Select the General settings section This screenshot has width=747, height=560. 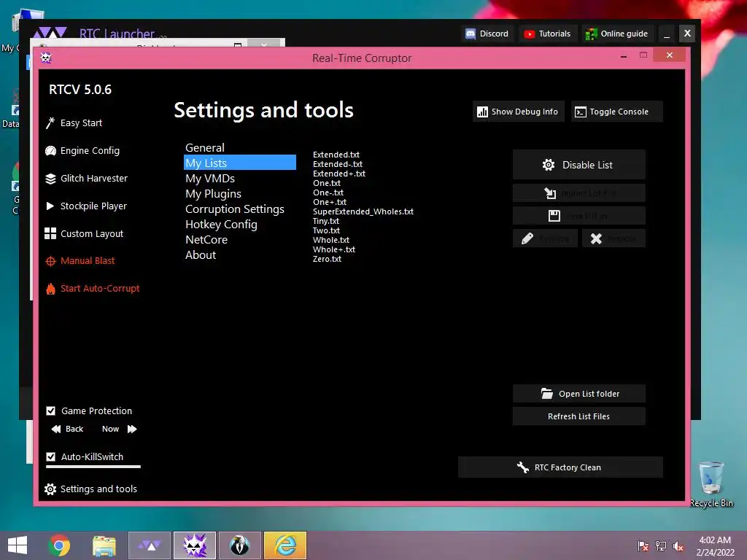pyautogui.click(x=205, y=147)
